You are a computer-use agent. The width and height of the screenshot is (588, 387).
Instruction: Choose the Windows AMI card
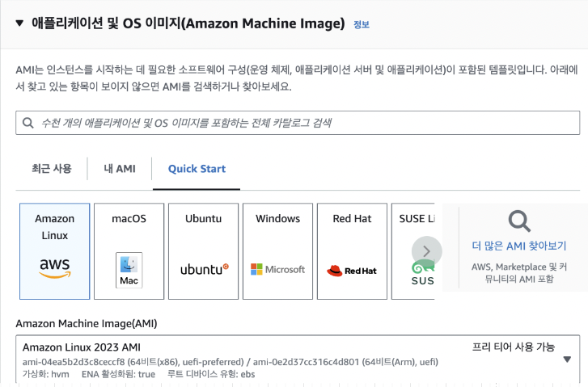click(278, 251)
